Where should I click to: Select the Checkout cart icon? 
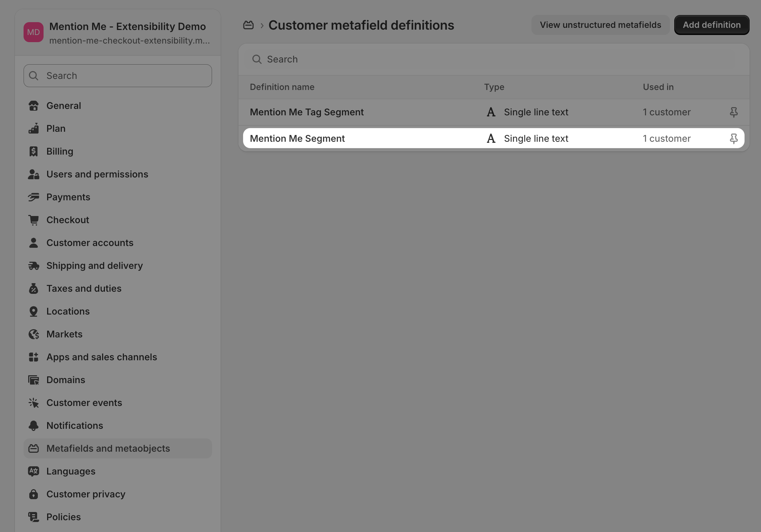coord(34,220)
